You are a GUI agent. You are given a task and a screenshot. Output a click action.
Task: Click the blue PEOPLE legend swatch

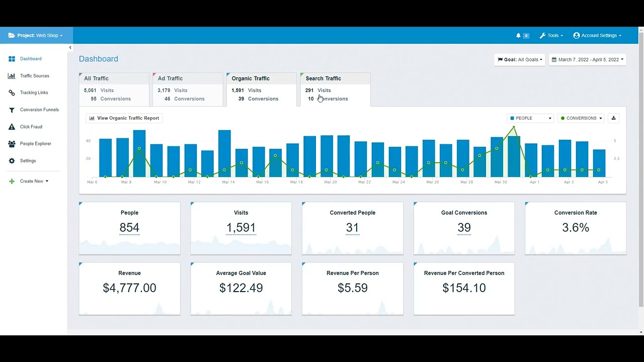512,118
